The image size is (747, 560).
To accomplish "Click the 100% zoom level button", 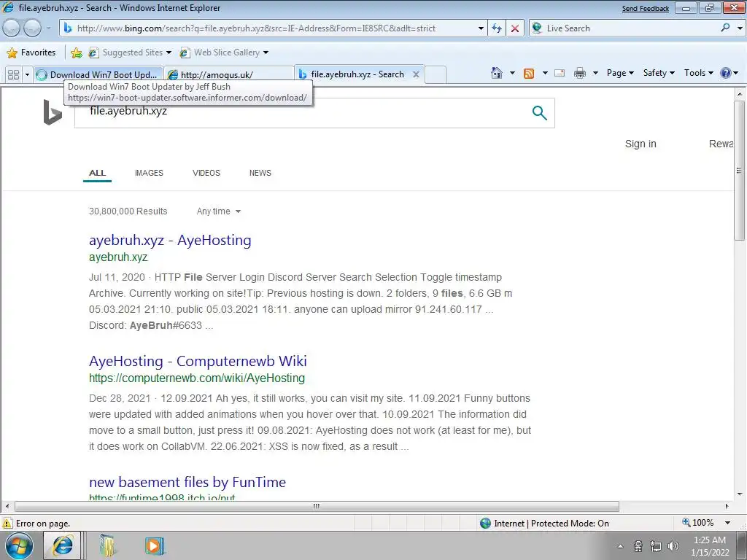I will 698,523.
